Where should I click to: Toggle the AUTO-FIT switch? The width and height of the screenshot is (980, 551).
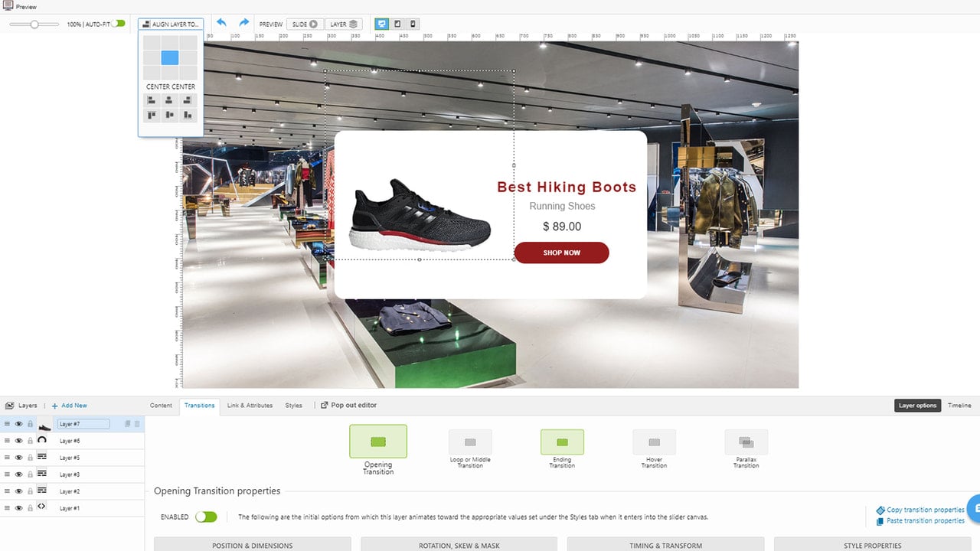[x=119, y=24]
